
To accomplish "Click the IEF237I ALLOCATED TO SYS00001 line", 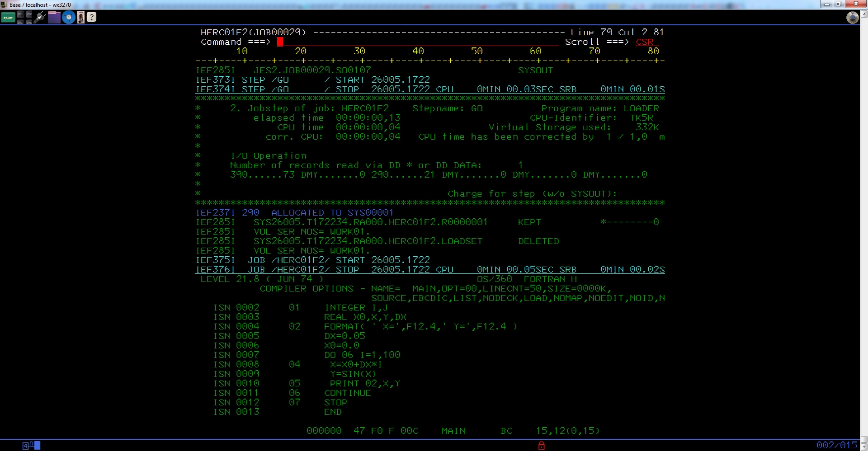I will pos(294,212).
